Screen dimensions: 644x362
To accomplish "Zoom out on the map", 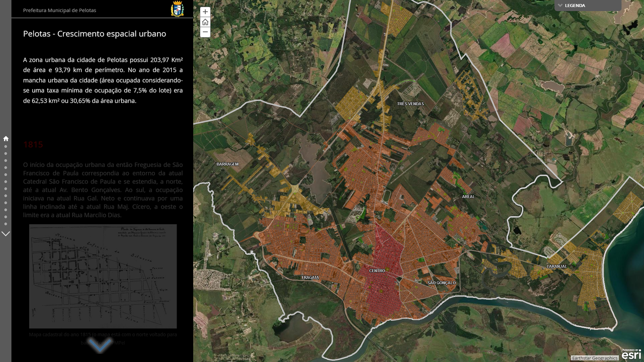I will tap(205, 32).
